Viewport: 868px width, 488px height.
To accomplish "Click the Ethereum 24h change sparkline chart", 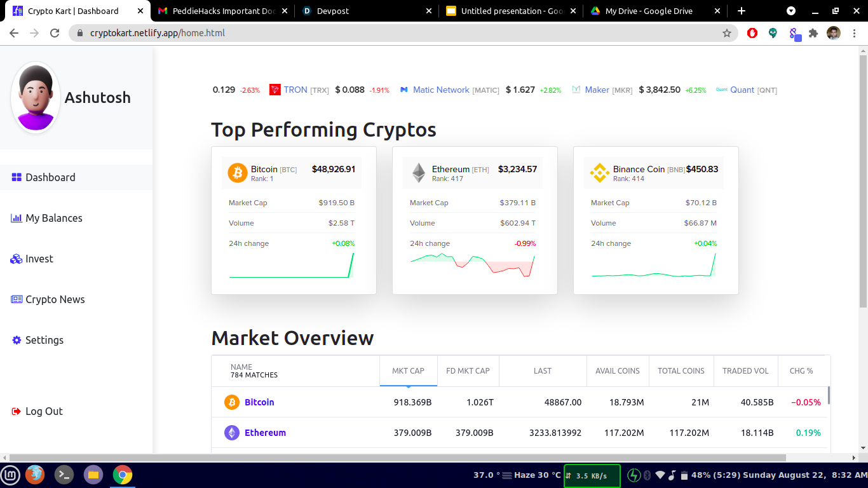I will pyautogui.click(x=473, y=265).
